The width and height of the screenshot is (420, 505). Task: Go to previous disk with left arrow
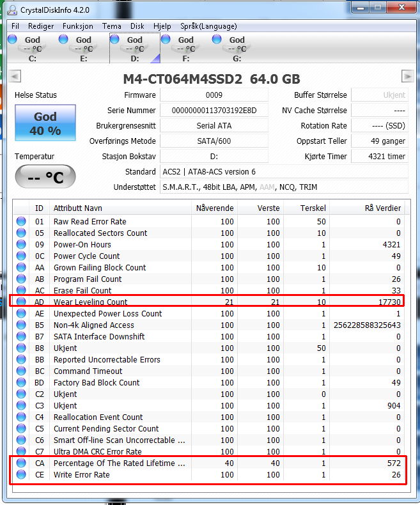15,76
